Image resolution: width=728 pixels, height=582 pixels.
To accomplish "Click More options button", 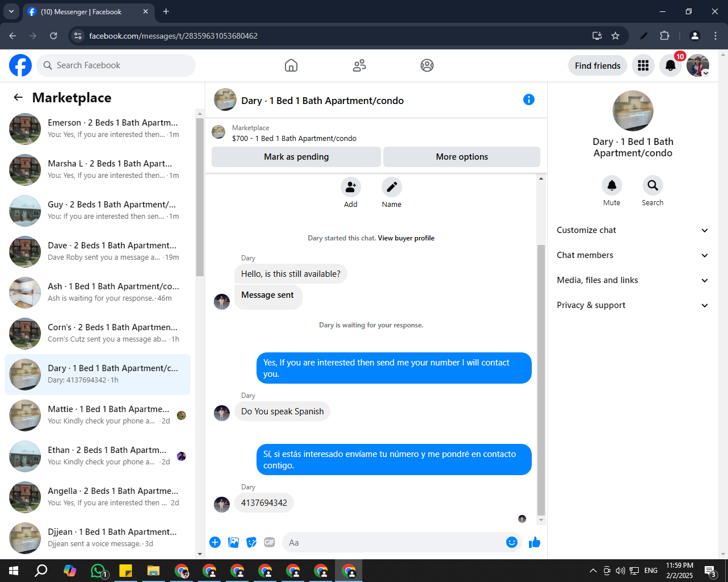I will 462,157.
